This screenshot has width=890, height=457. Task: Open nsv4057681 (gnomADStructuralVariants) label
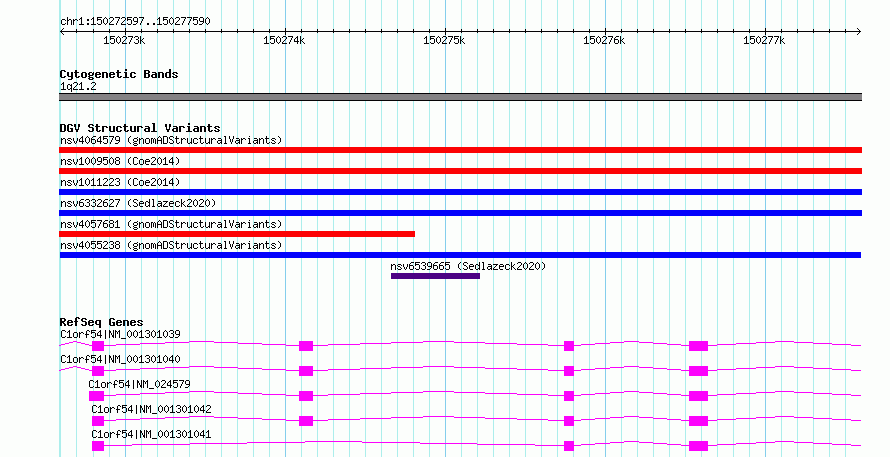coord(171,224)
